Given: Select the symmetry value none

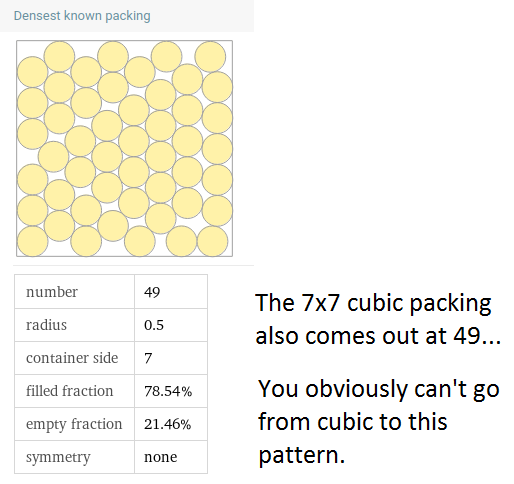Looking at the screenshot, I should [x=160, y=457].
